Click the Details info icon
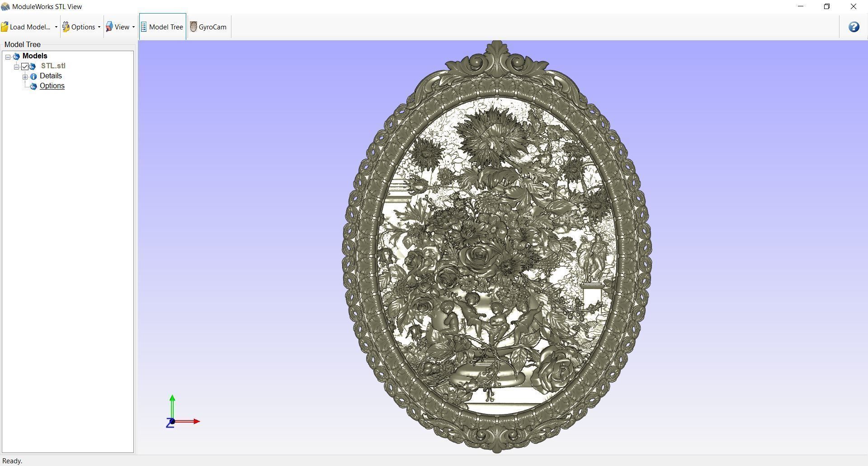The height and width of the screenshot is (466, 868). (33, 76)
